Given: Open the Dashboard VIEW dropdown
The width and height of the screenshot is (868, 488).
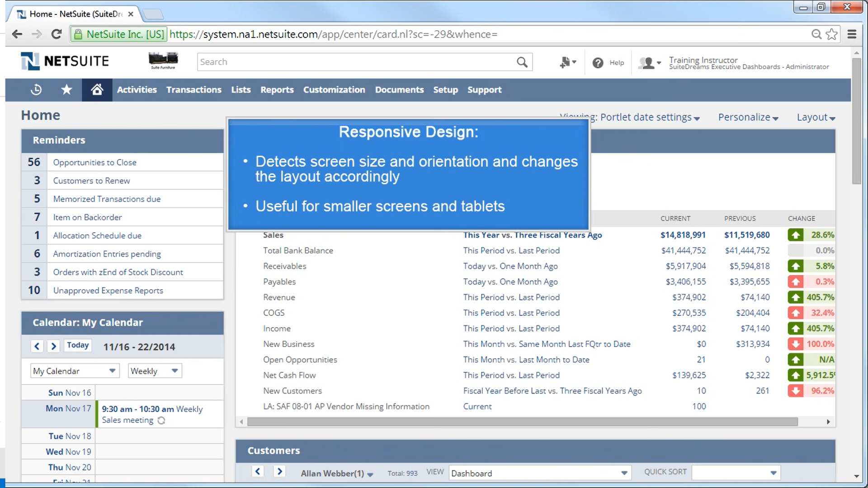Looking at the screenshot, I should [x=540, y=473].
